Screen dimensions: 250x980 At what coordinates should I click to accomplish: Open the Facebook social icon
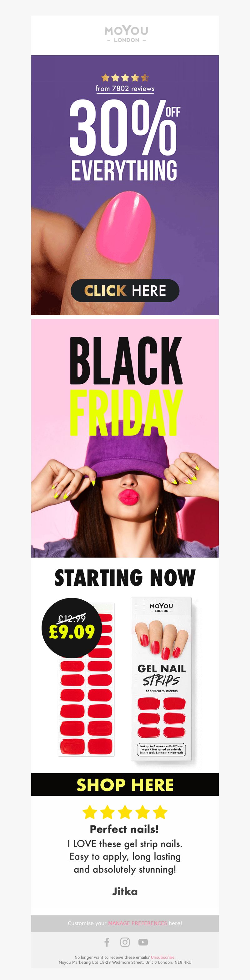107,942
